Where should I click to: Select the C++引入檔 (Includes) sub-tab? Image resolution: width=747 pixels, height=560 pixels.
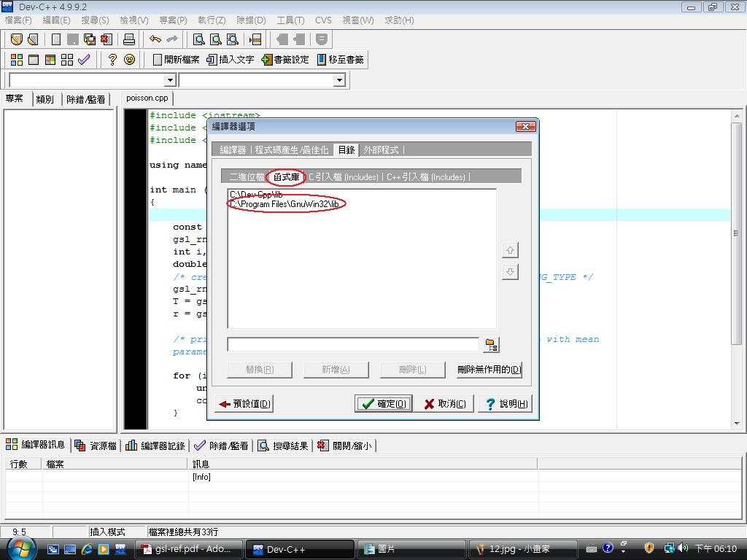(426, 176)
